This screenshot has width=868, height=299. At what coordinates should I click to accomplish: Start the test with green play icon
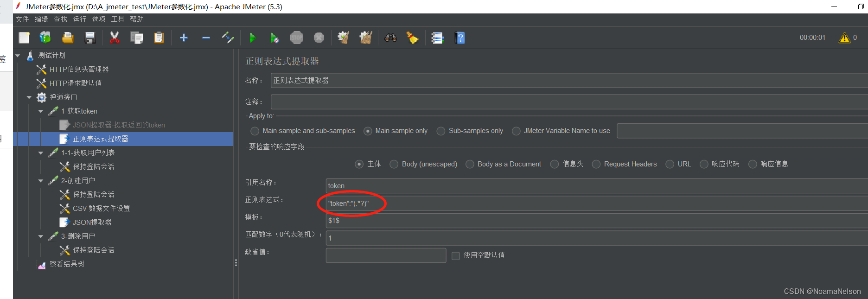coord(253,38)
